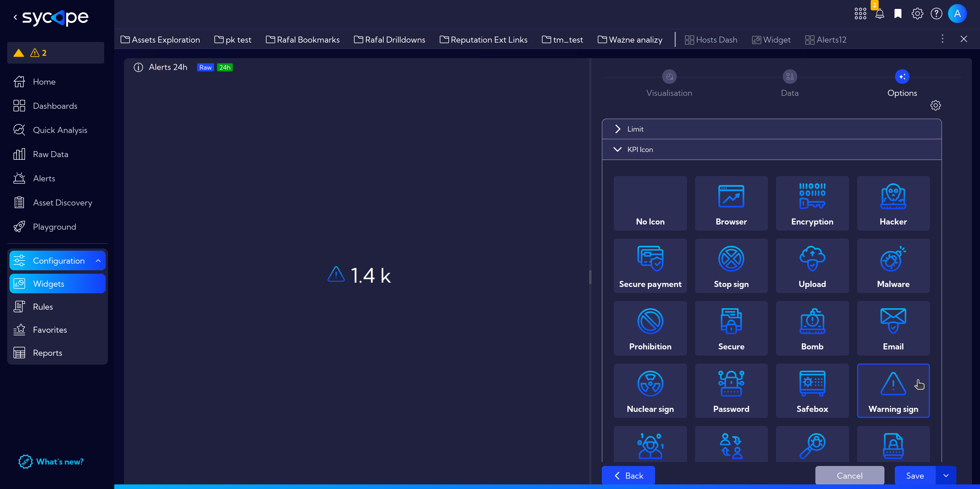This screenshot has height=489, width=980.
Task: Go to the Visualisation step
Action: point(669,83)
